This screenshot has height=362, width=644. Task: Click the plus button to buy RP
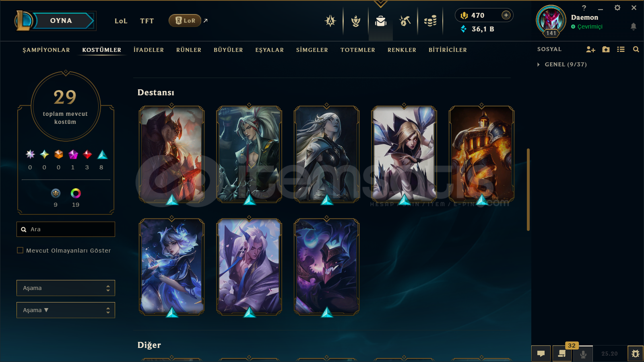(x=506, y=15)
